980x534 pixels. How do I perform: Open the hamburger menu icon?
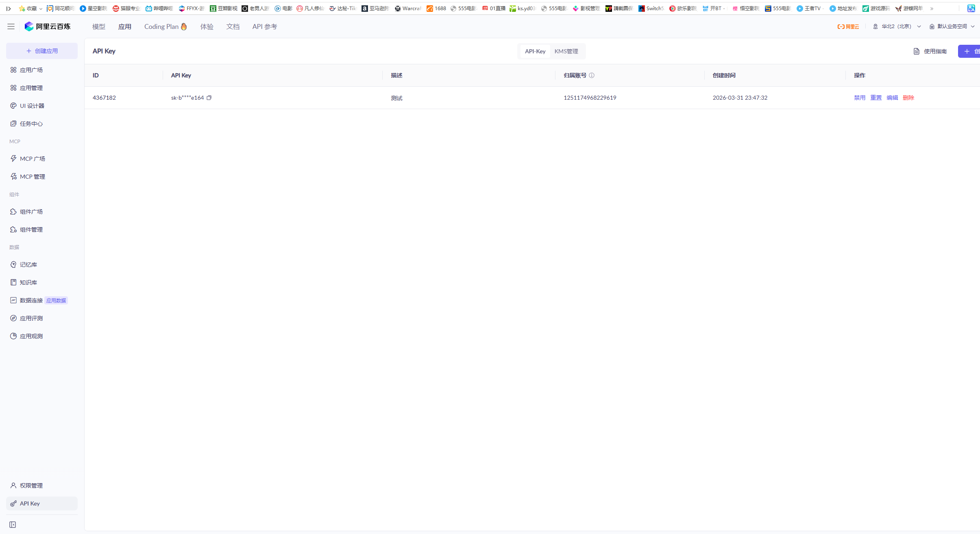(x=11, y=26)
